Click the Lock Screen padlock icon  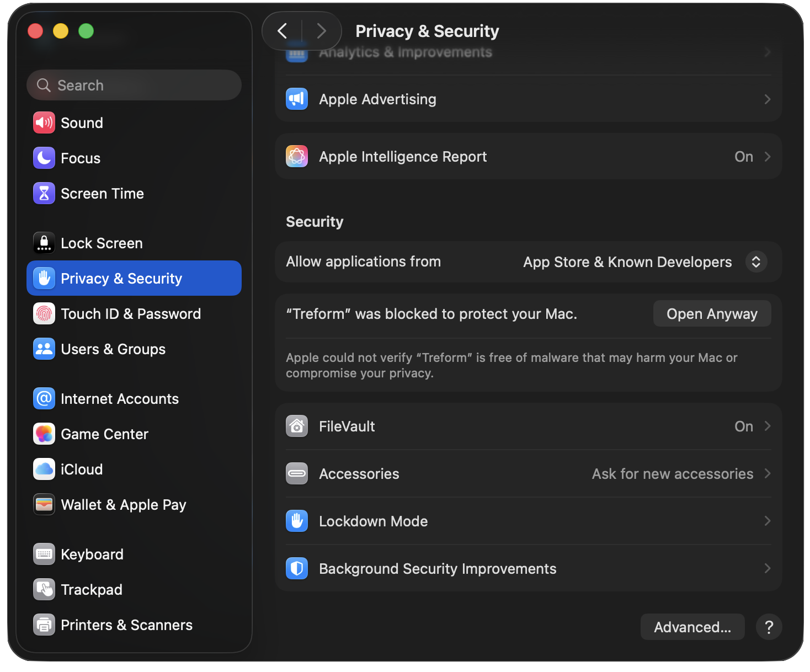pyautogui.click(x=44, y=243)
